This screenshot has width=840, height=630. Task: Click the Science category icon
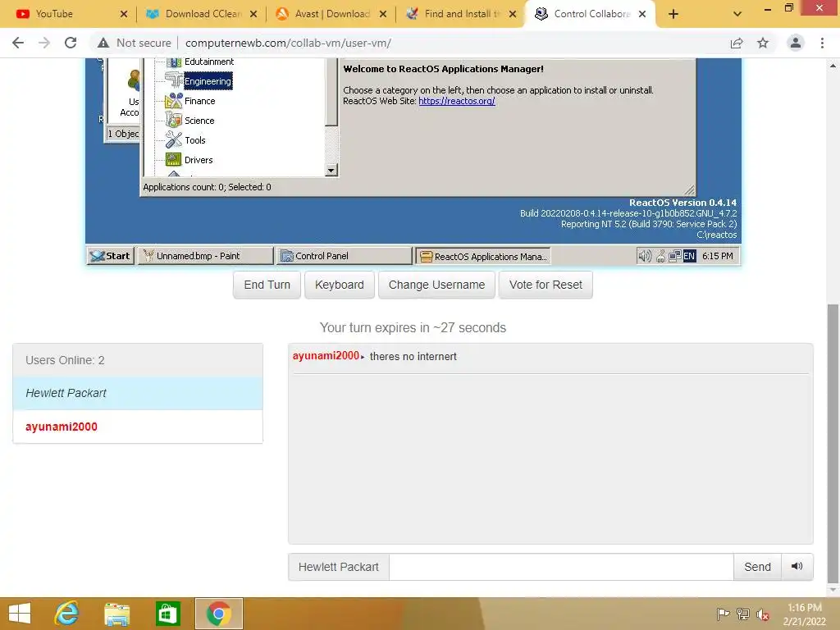coord(174,121)
